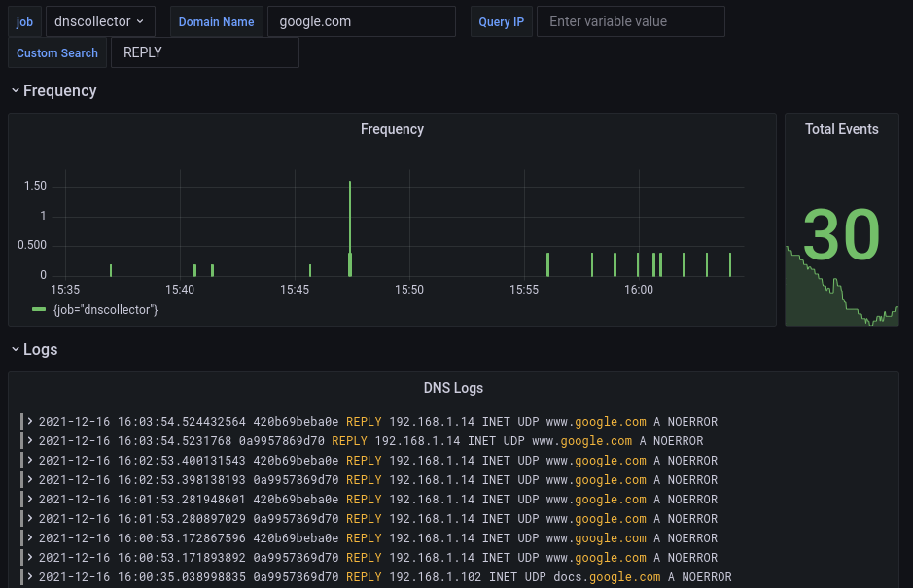This screenshot has height=588, width=913.
Task: Expand the 16:02:53.400131543 log row arrow
Action: click(x=30, y=461)
